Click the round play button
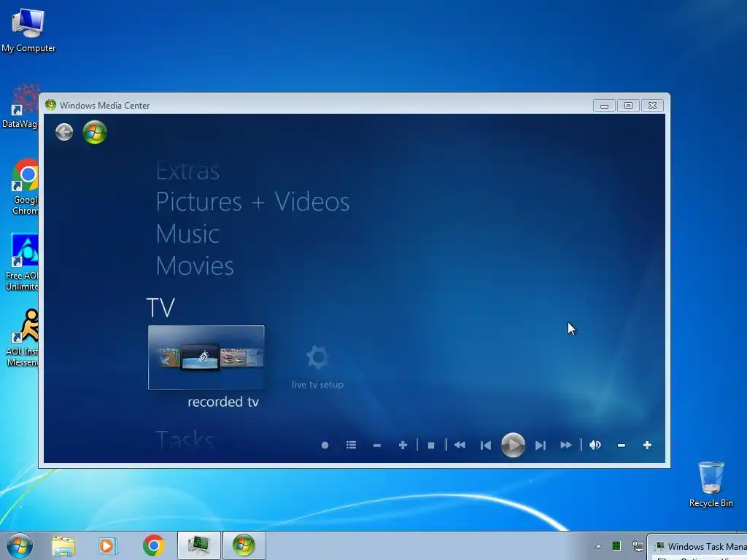747x560 pixels. pos(513,445)
